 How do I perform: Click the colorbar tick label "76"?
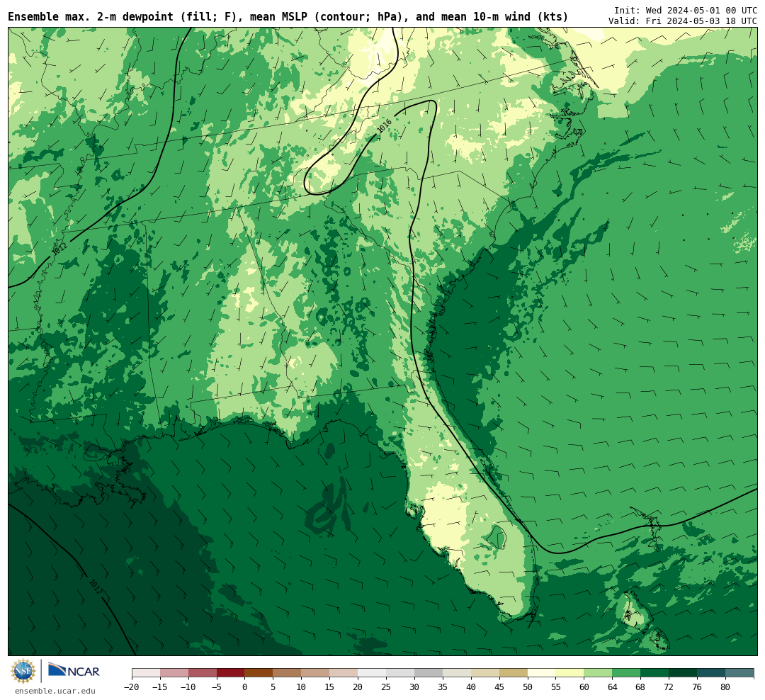697,687
